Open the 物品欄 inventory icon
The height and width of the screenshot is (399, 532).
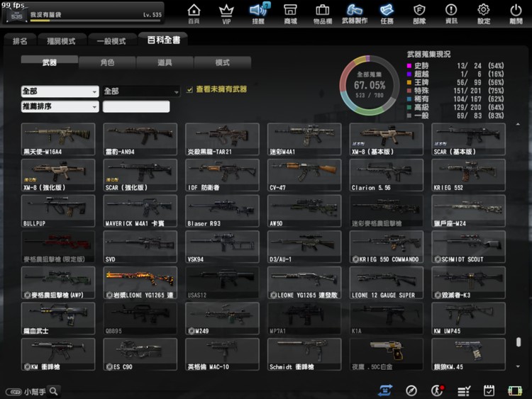click(x=322, y=13)
